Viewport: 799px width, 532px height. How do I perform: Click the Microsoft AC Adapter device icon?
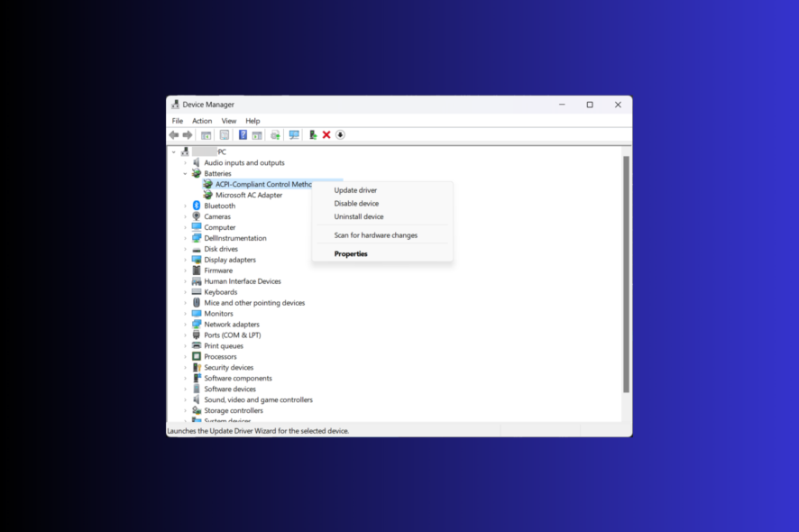(208, 195)
